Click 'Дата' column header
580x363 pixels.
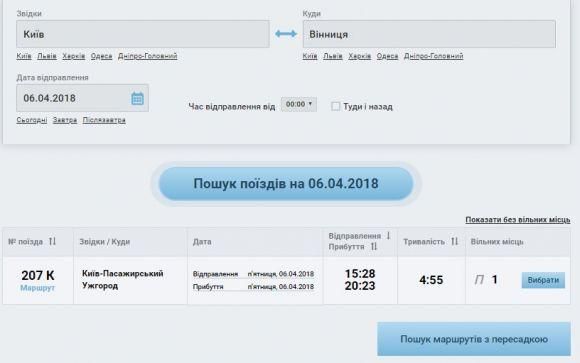(202, 242)
